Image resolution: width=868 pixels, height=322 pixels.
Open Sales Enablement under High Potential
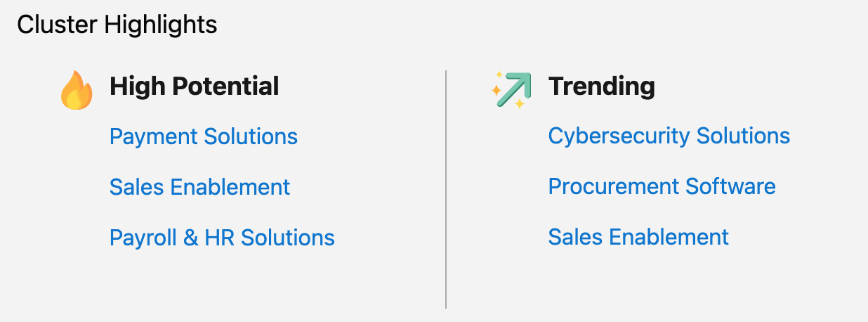pyautogui.click(x=199, y=187)
